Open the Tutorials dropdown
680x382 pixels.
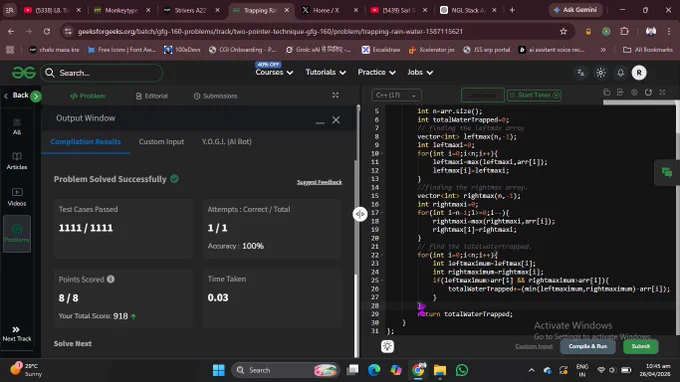[325, 72]
